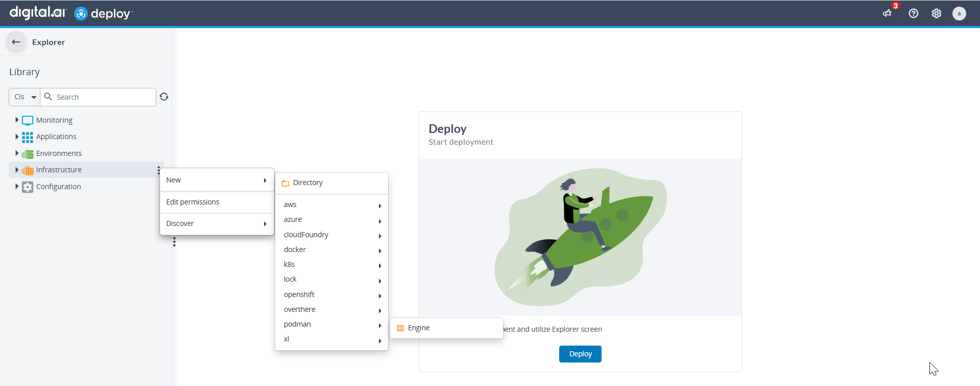Open the k8s submenu

pyautogui.click(x=331, y=264)
